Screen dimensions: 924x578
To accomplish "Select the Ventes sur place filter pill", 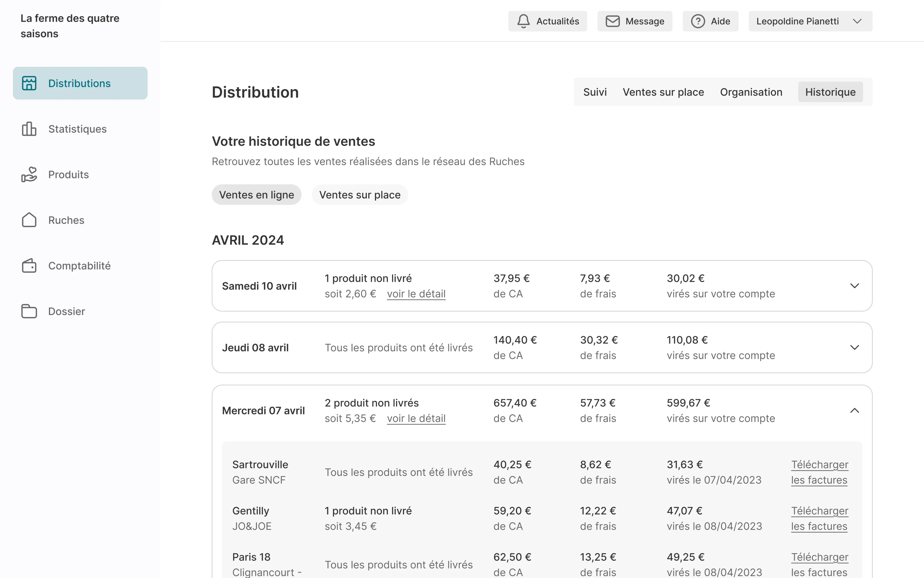I will [360, 195].
